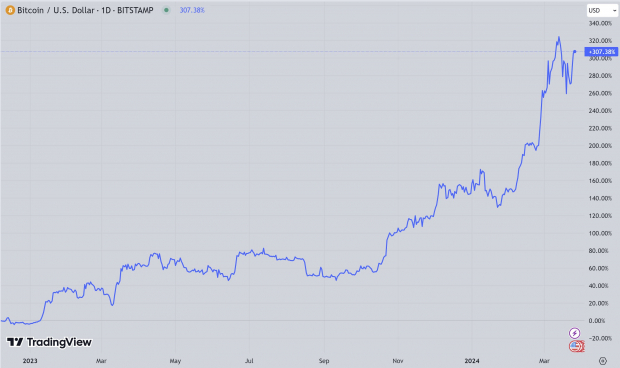Image resolution: width=620 pixels, height=368 pixels.
Task: Click the 60.00% price scale label
Action: (598, 268)
